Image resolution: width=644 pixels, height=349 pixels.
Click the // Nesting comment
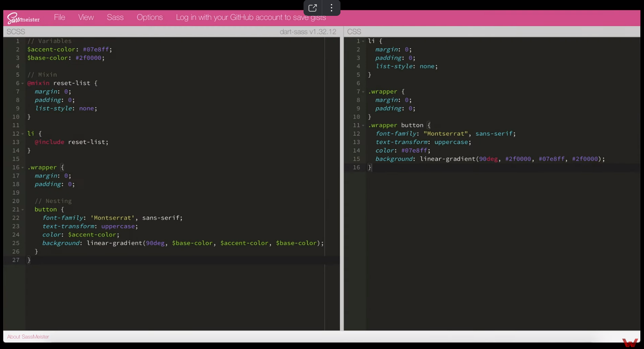[53, 201]
